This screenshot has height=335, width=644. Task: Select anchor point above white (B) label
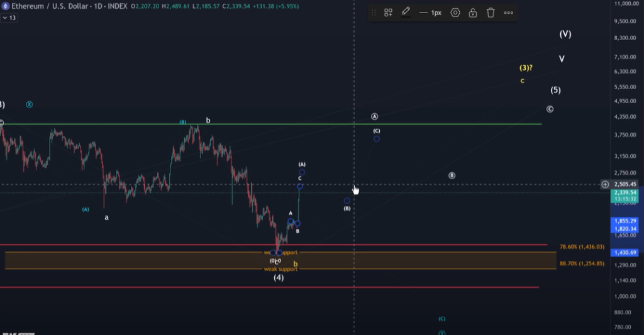click(x=347, y=200)
